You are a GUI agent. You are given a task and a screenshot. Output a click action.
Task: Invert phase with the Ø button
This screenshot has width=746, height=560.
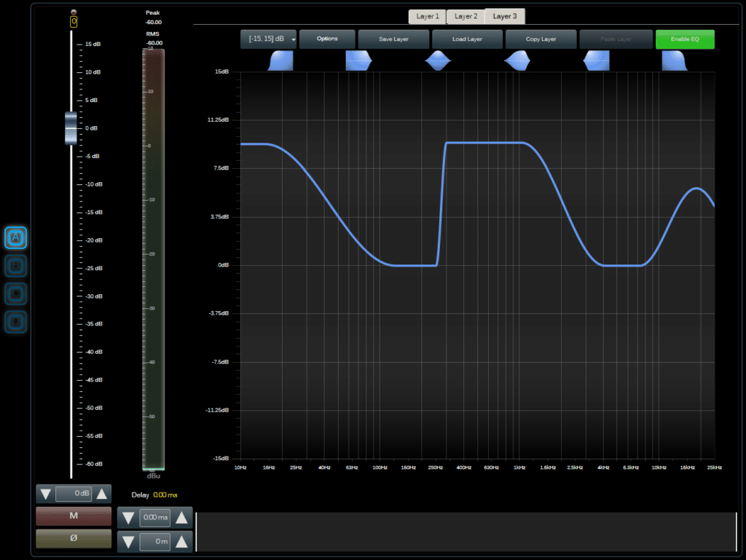coord(74,539)
